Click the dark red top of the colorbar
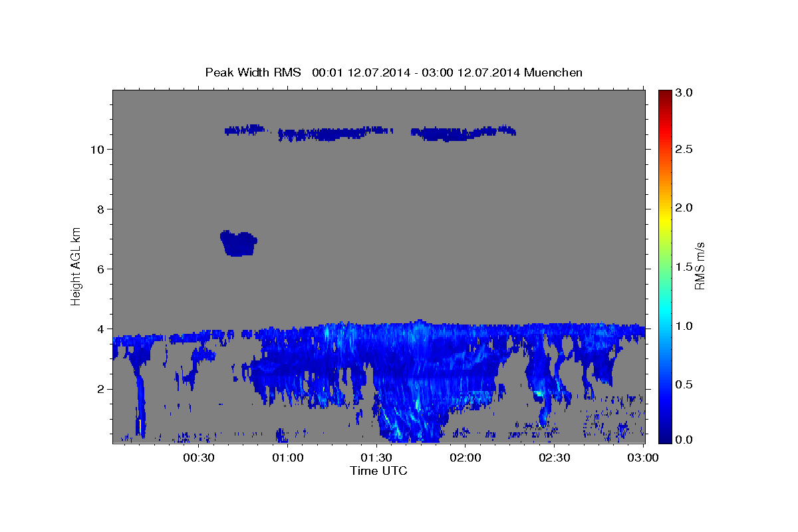This screenshot has height=532, width=798. pyautogui.click(x=665, y=95)
